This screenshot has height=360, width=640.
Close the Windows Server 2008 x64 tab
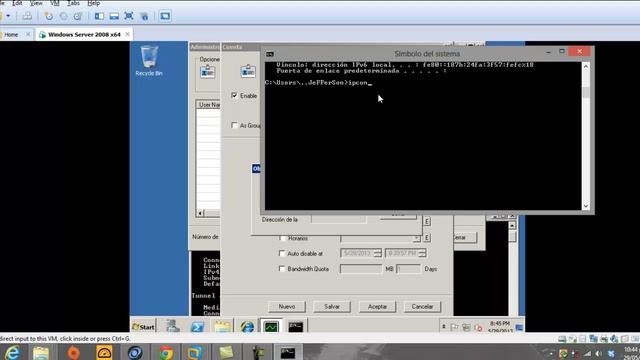point(127,34)
